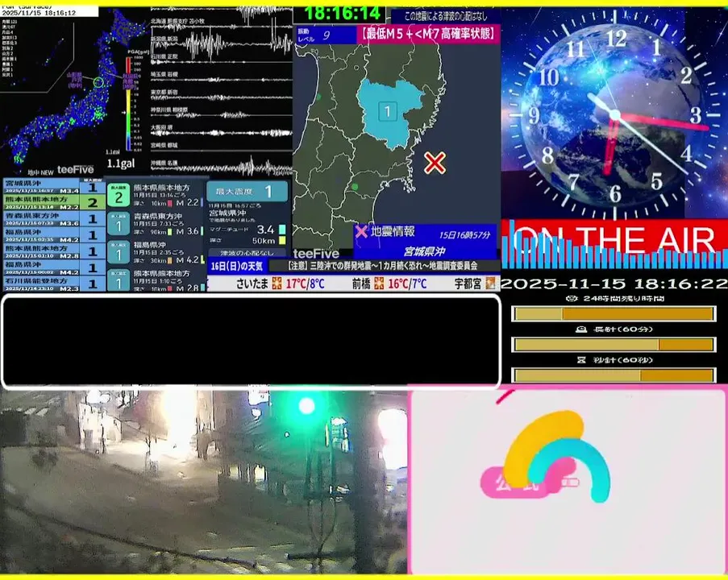Click the 24時間残り時間 progress bar

(614, 314)
